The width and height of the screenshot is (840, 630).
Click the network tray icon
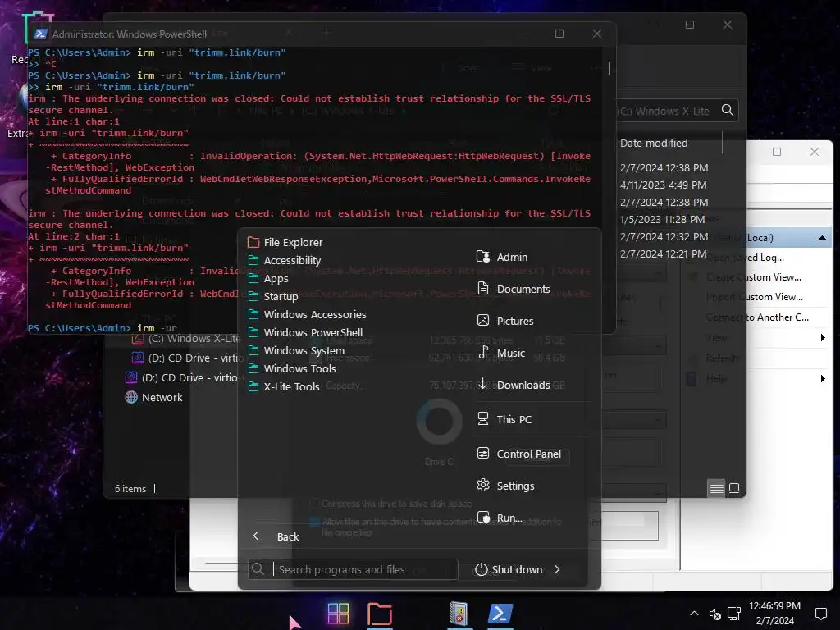[x=734, y=614]
